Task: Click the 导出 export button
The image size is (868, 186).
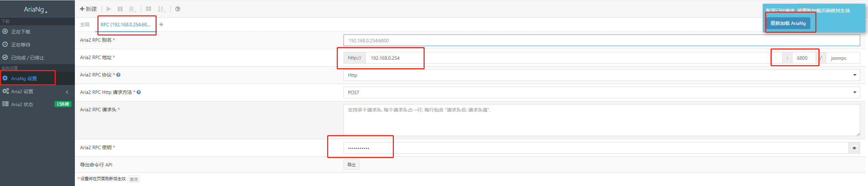Action: [351, 165]
